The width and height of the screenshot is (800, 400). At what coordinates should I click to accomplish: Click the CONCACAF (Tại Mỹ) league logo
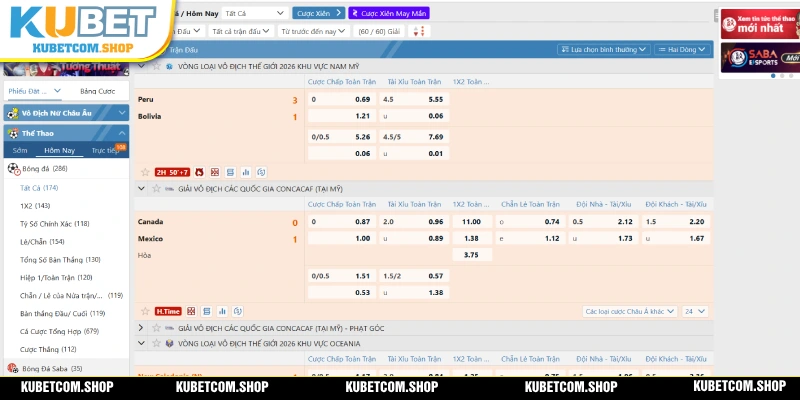(170, 189)
